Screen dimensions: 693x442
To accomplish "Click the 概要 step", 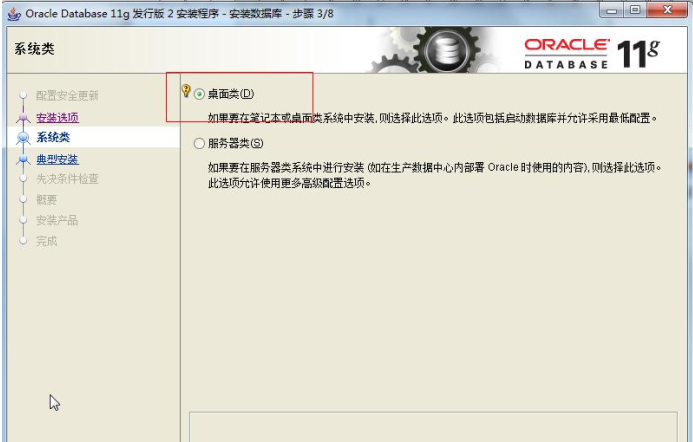I will coord(46,200).
